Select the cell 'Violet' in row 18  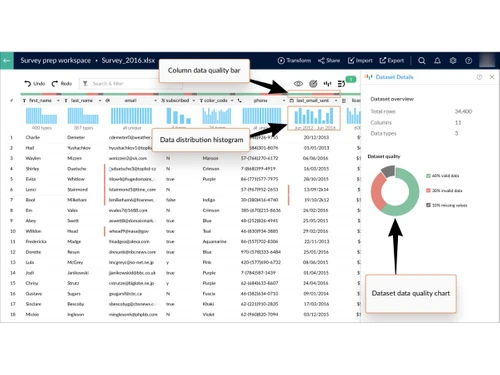point(208,314)
